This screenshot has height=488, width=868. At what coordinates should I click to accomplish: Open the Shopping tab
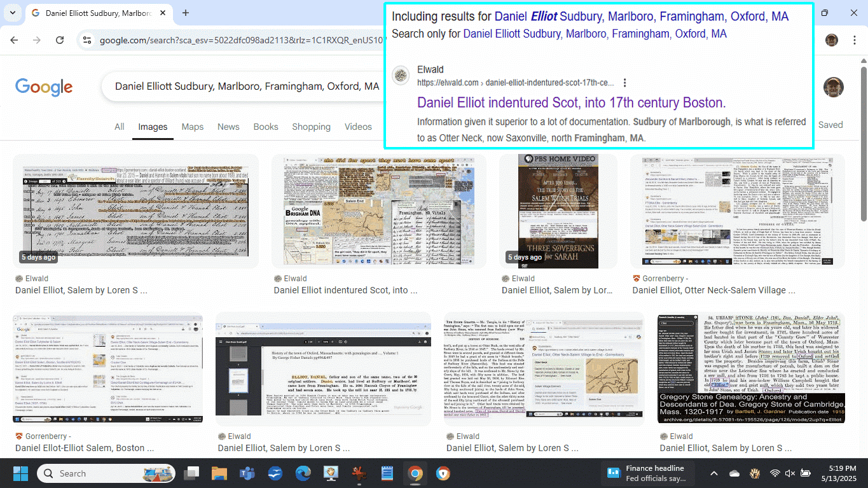coord(311,127)
